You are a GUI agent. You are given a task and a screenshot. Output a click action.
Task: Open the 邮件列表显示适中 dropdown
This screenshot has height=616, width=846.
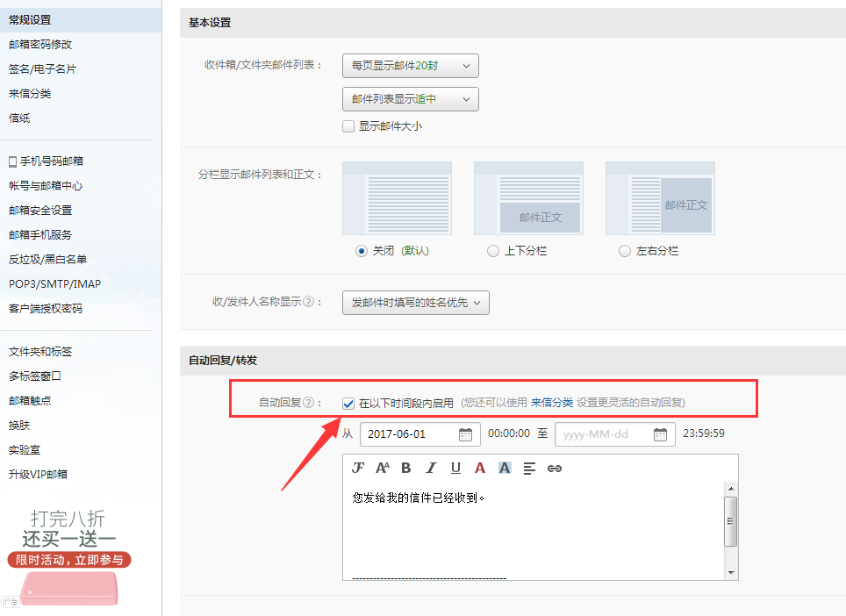[x=411, y=99]
